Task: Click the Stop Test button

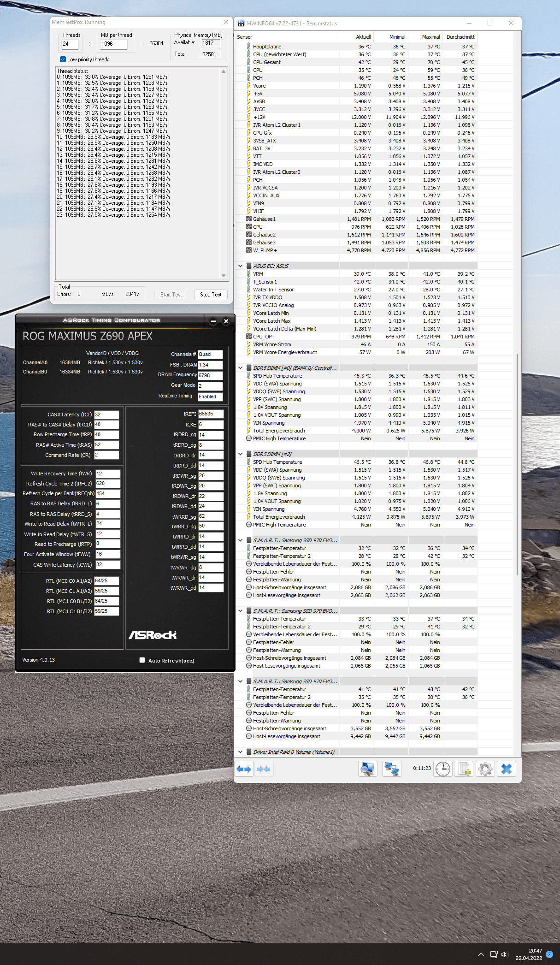Action: click(211, 295)
